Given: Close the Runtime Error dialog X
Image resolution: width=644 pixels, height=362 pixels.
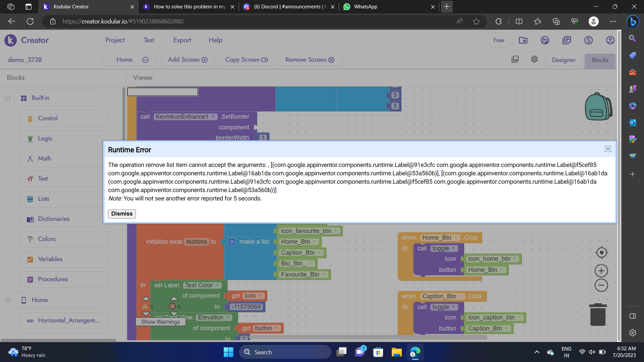Looking at the screenshot, I should pos(608,149).
